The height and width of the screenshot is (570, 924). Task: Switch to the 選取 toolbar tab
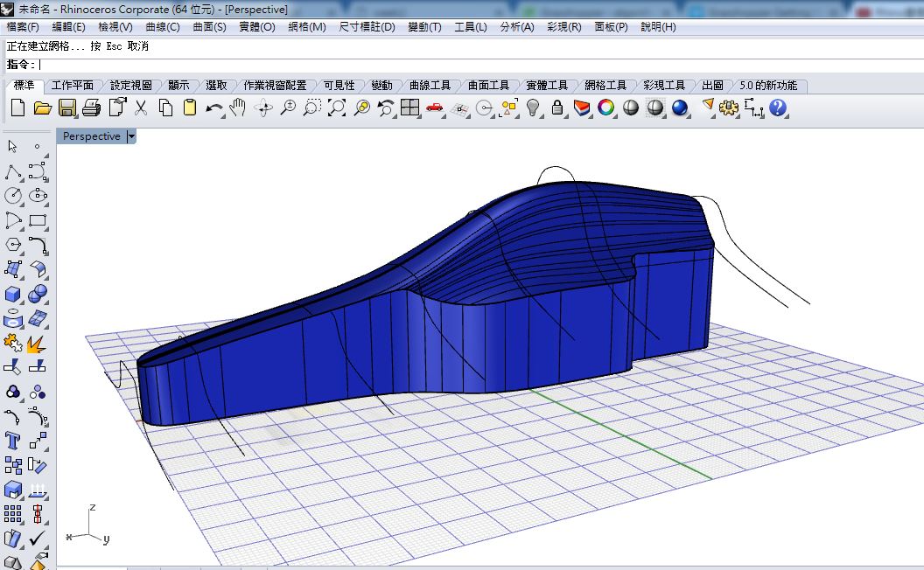point(216,86)
